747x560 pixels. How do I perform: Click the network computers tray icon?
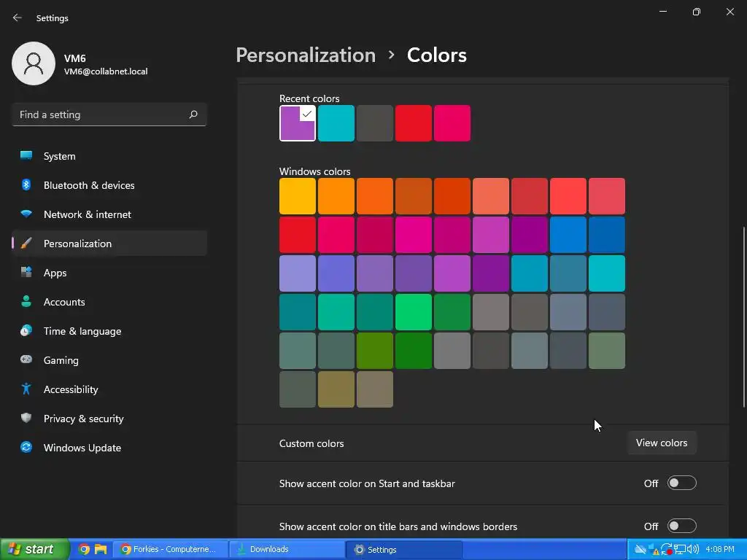pos(680,549)
